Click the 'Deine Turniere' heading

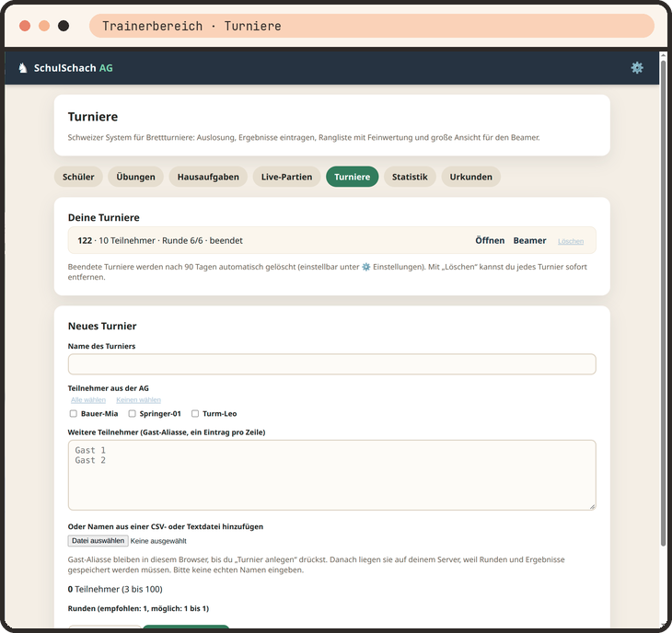[x=104, y=217]
